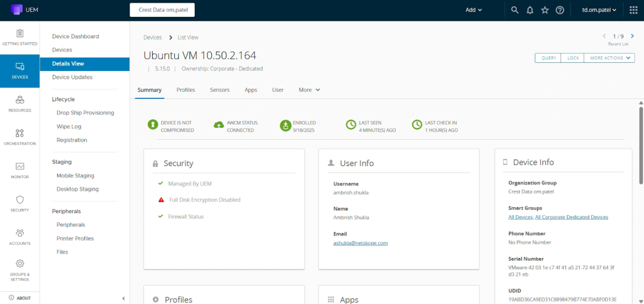Switch to the Profiles tab
The image size is (644, 304).
pos(186,89)
